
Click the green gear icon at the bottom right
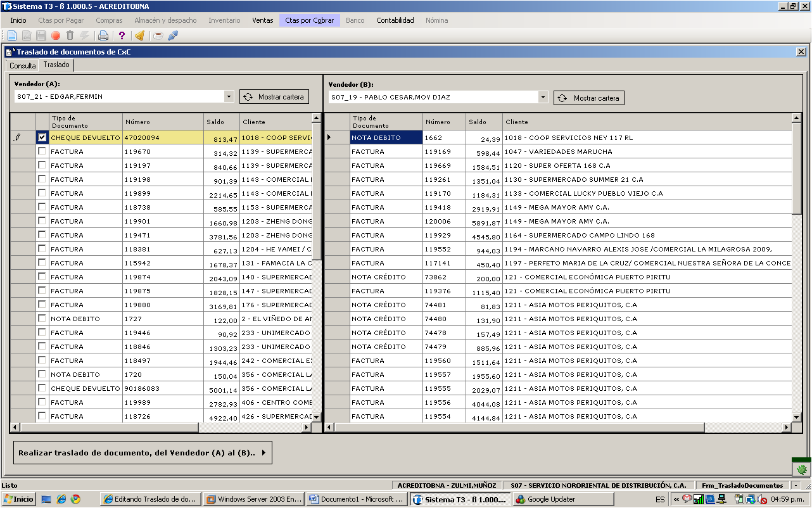[802, 469]
